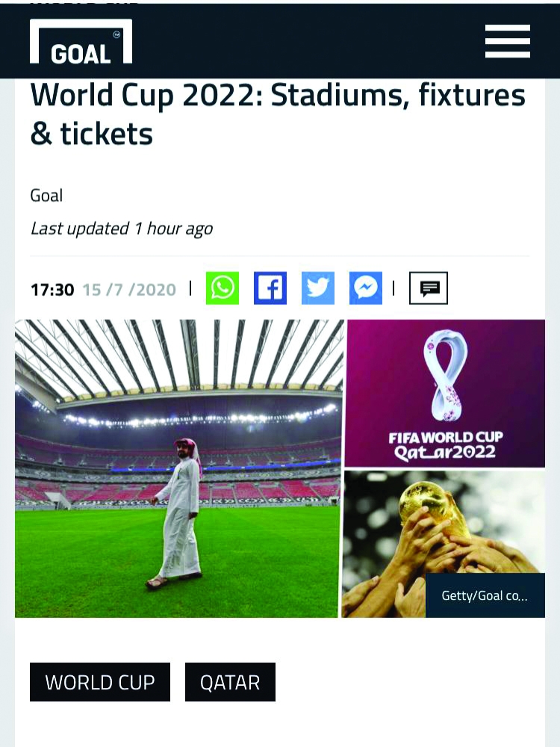
Task: Open the comments speech bubble icon
Action: [x=429, y=288]
